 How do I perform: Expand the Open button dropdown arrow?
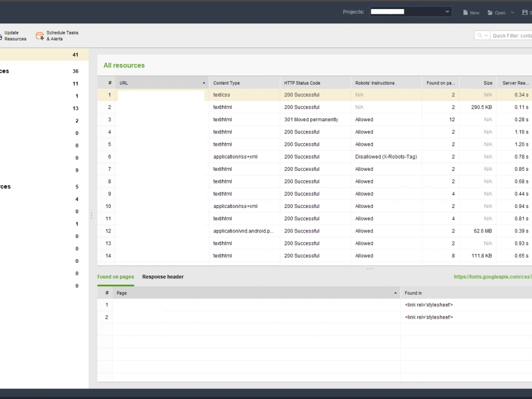click(512, 13)
